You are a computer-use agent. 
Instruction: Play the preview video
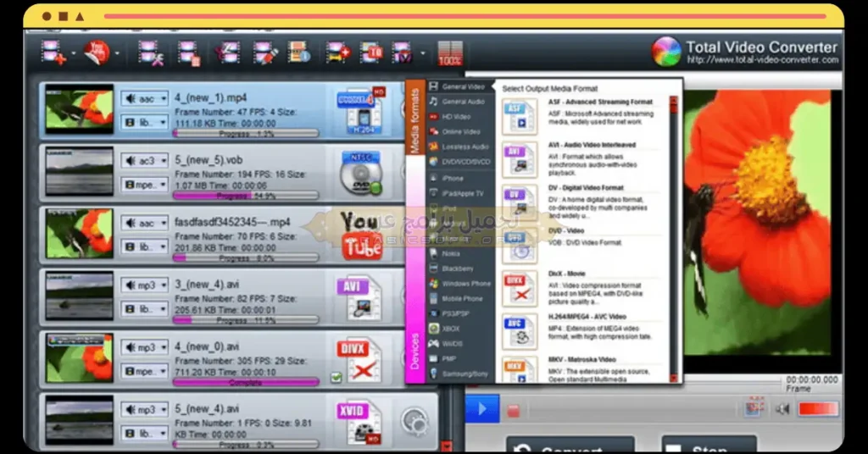[x=481, y=408]
